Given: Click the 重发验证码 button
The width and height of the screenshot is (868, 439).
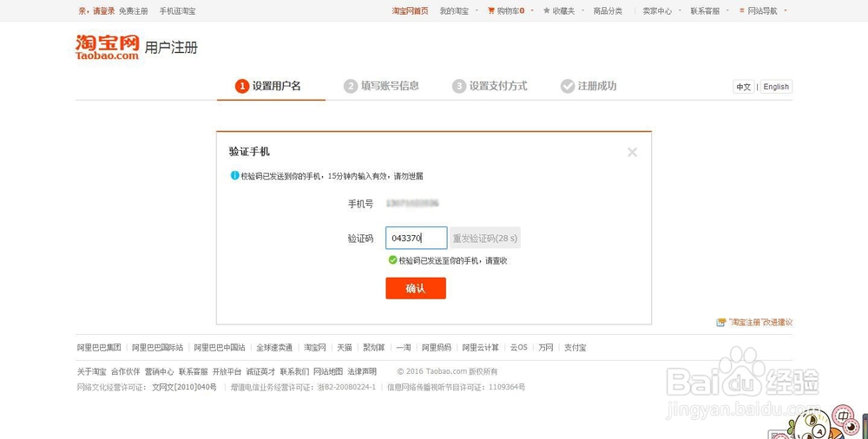Looking at the screenshot, I should [485, 238].
